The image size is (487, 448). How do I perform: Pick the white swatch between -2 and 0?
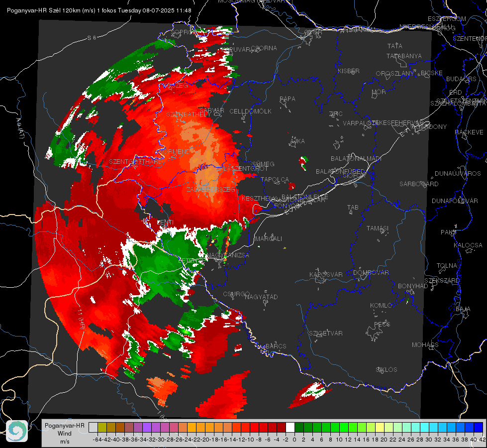[290, 428]
